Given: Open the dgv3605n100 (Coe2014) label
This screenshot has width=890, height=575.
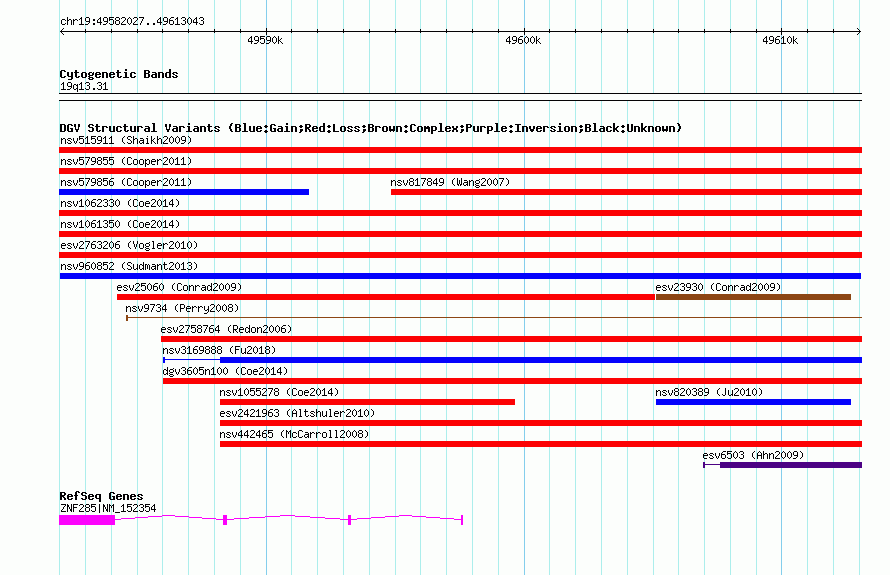Looking at the screenshot, I should coord(225,371).
